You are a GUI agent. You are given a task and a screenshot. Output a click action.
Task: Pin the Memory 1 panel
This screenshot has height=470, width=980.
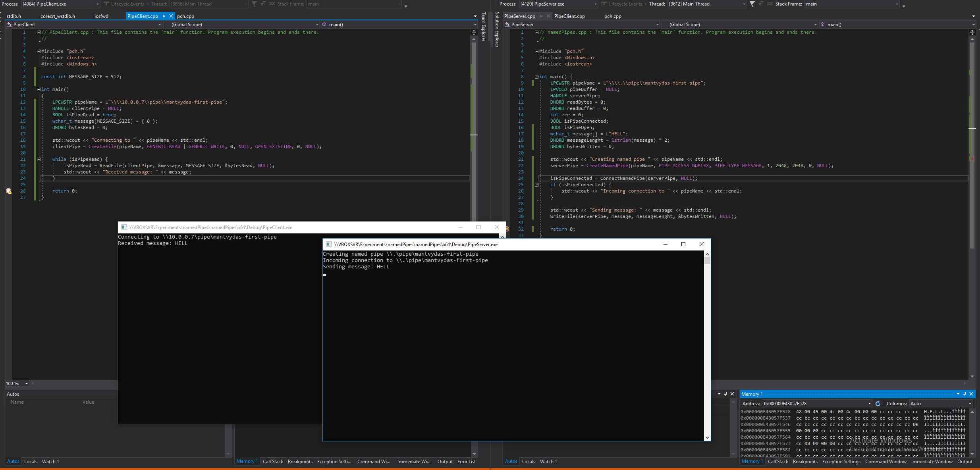tap(965, 394)
